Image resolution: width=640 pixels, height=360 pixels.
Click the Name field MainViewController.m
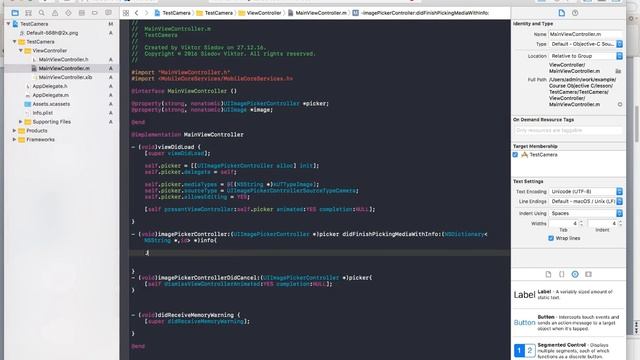tap(586, 34)
